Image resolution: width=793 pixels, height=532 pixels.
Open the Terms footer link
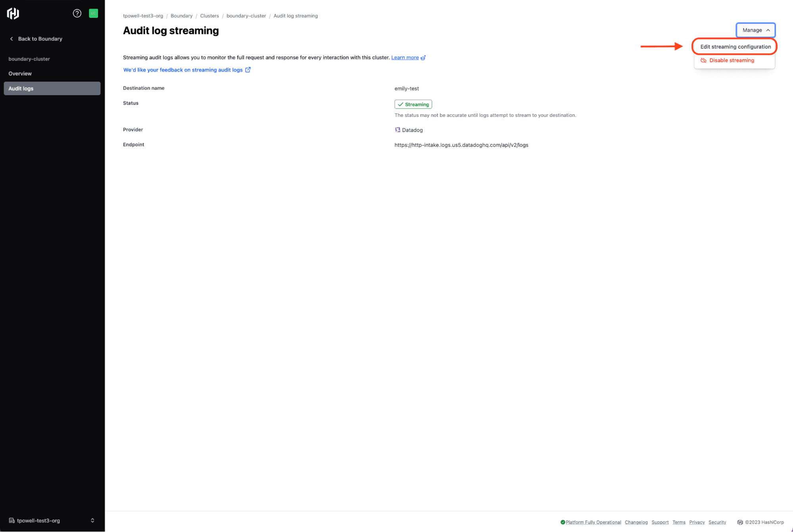679,522
